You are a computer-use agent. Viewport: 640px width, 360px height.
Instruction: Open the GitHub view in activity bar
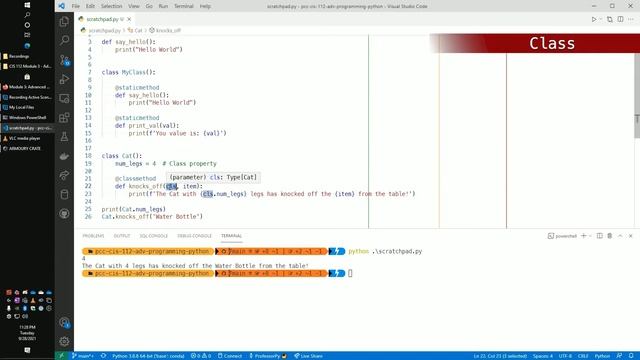pyautogui.click(x=64, y=213)
